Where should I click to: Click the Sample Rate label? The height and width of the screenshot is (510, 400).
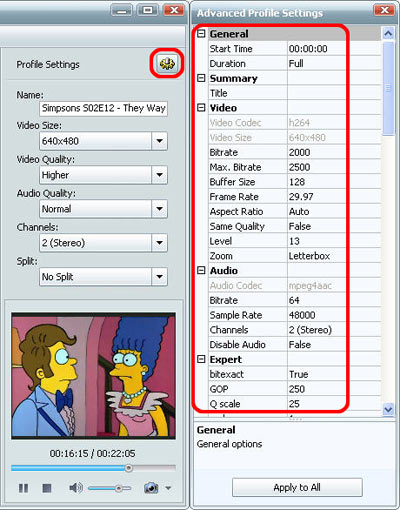coord(236,315)
